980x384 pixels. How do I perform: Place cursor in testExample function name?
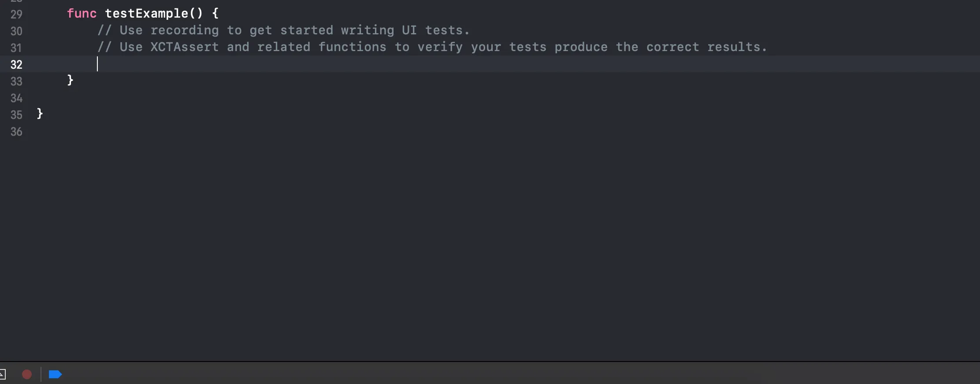pos(146,14)
